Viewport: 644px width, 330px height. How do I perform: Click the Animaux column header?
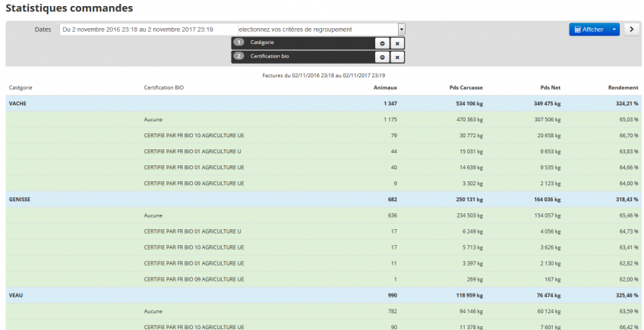[x=385, y=87]
